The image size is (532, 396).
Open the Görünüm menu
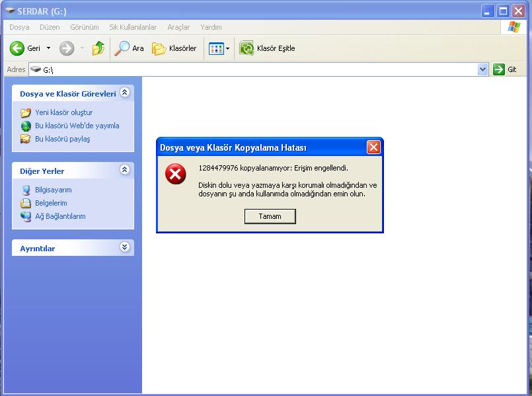[85, 27]
